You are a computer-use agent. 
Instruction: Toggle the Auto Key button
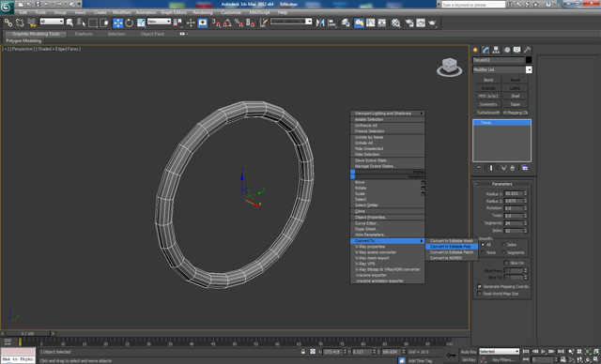point(469,352)
